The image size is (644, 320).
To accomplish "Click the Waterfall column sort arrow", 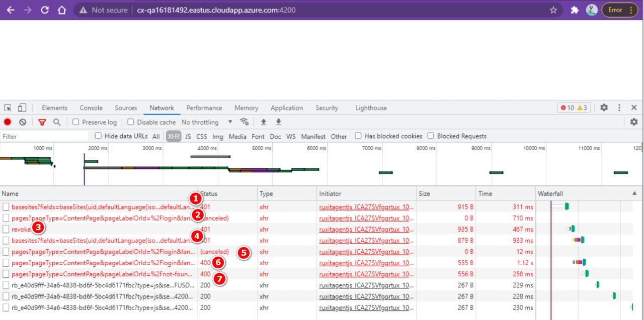I will (x=634, y=193).
